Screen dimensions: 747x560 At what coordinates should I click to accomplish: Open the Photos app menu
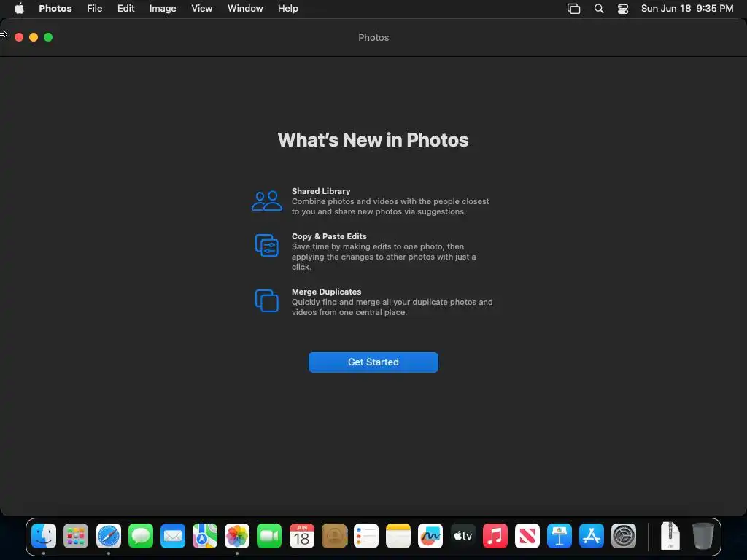tap(55, 8)
